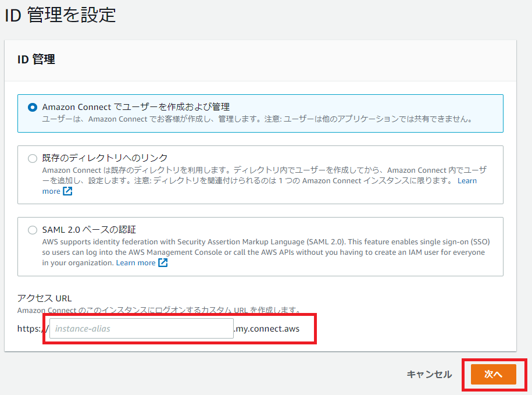
Task: Click external link icon in directory option
Action: tap(67, 191)
